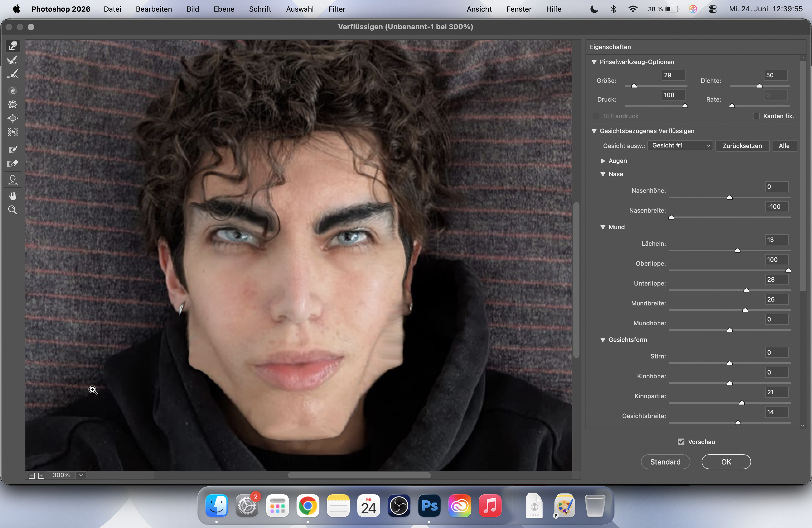Image resolution: width=812 pixels, height=528 pixels.
Task: Click the zoom in plus icon
Action: tap(41, 476)
